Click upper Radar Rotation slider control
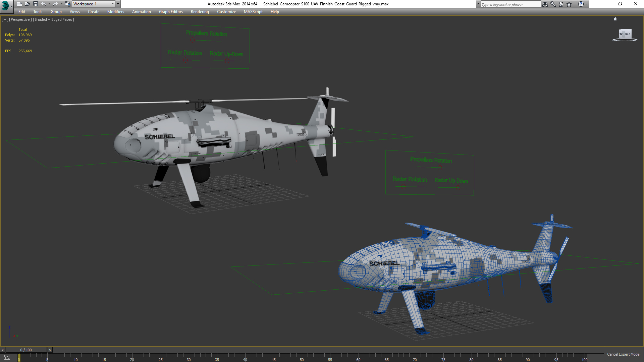The height and width of the screenshot is (362, 644). (185, 60)
